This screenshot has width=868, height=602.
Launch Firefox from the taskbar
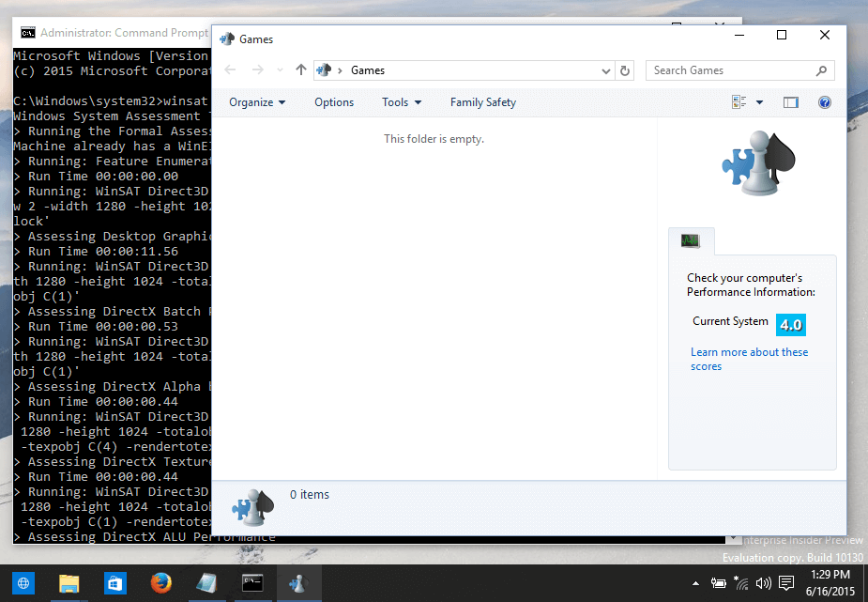(160, 583)
